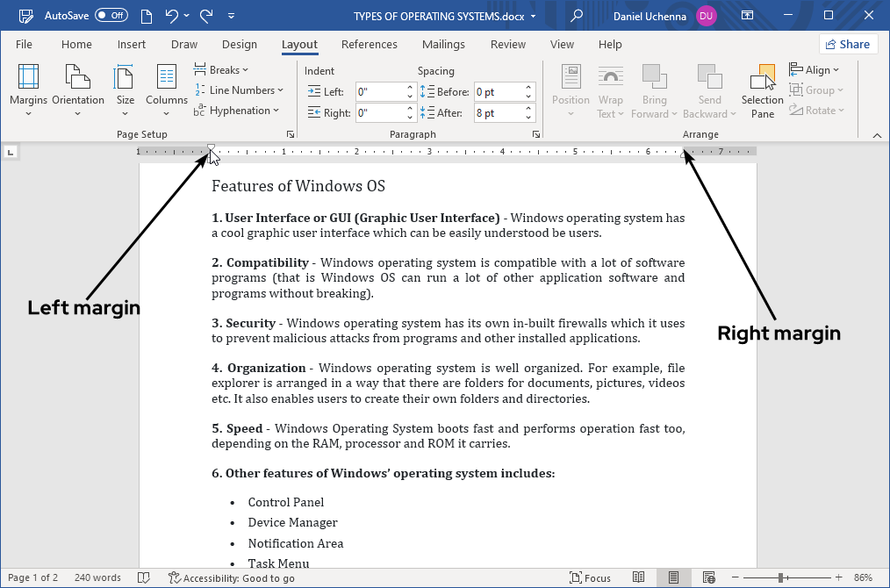890x588 pixels.
Task: Switch to the References tab
Action: click(369, 45)
